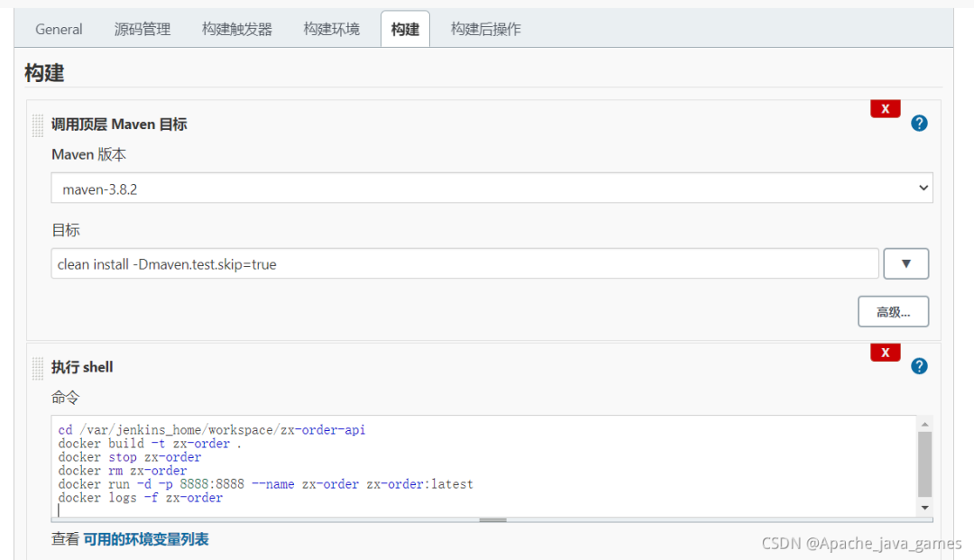The height and width of the screenshot is (560, 974).
Task: Click the 高级... button
Action: 893,311
